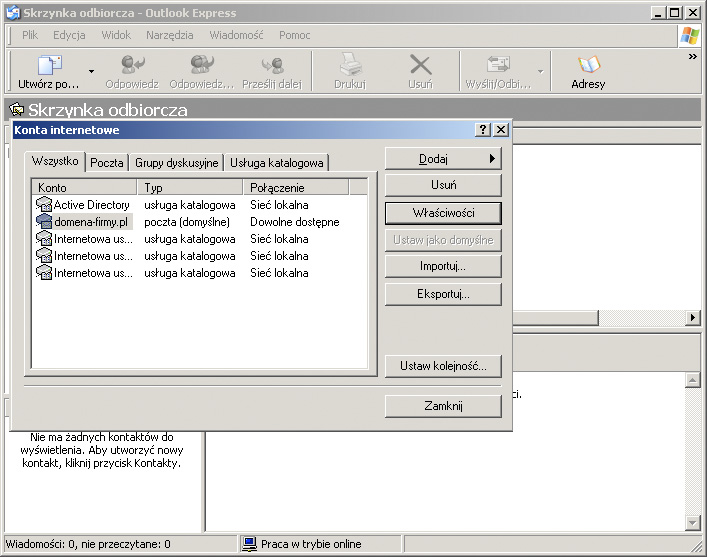The height and width of the screenshot is (557, 707).
Task: Expand the toolbar overflow chevron
Action: pos(693,56)
